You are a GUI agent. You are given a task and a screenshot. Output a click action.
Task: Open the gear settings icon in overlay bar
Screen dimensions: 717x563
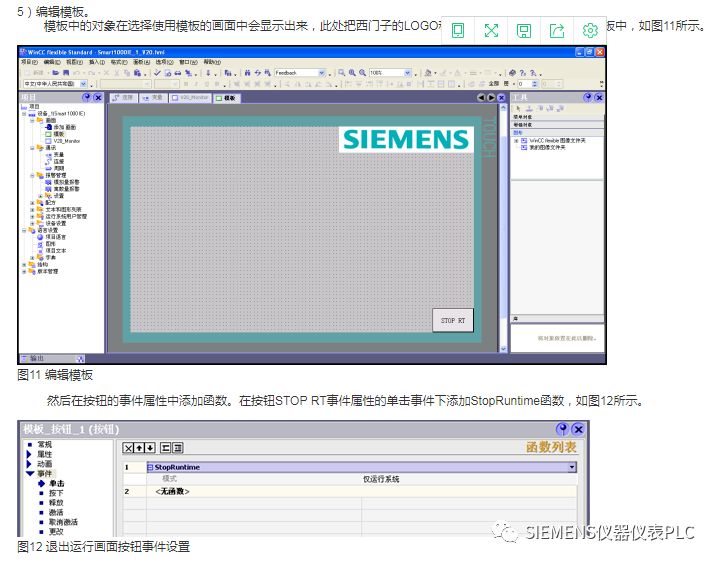coord(590,31)
